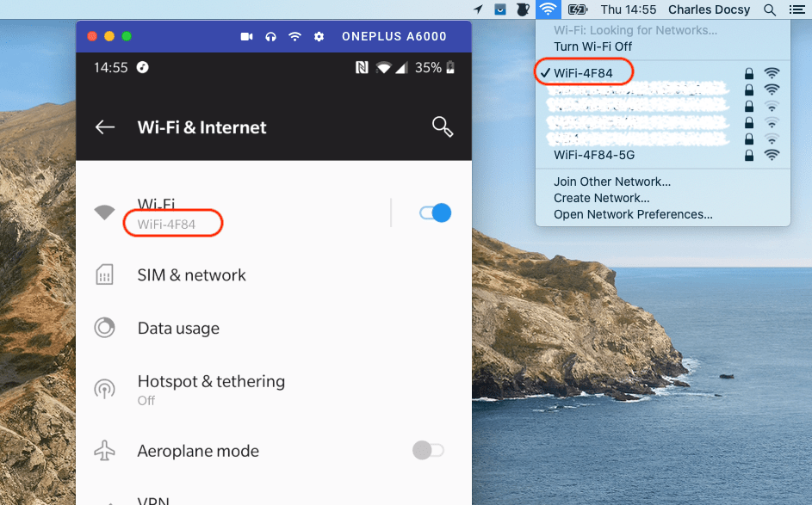Open Hotspot & tethering settings
The width and height of the screenshot is (812, 505).
211,382
